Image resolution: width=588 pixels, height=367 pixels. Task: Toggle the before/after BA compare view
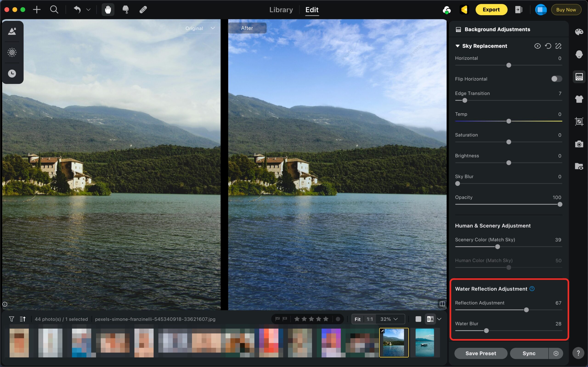coord(430,319)
